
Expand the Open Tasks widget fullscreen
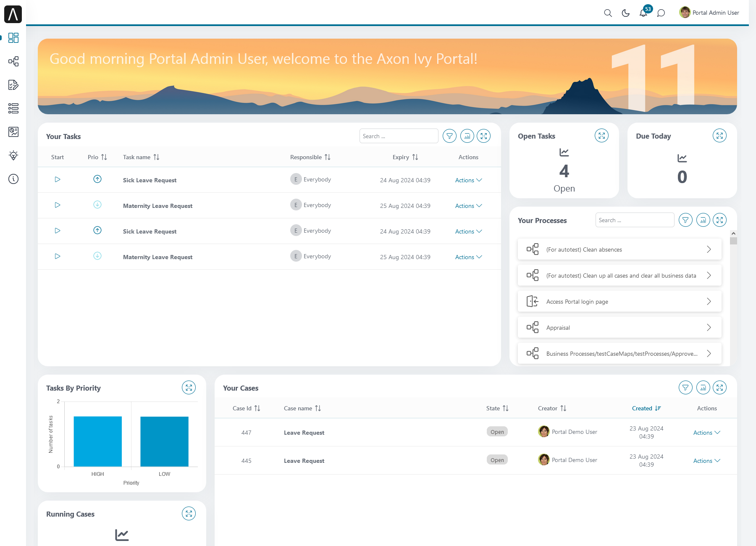point(601,136)
